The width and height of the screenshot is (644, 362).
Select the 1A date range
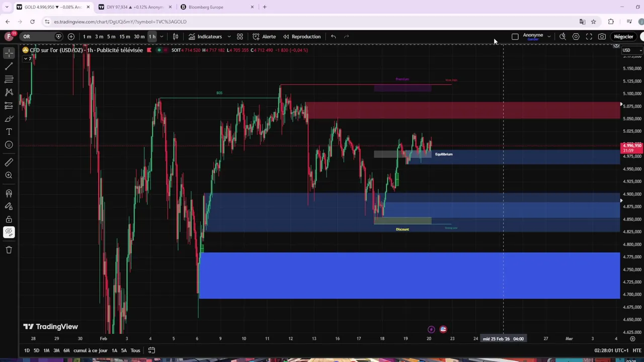[114, 350]
